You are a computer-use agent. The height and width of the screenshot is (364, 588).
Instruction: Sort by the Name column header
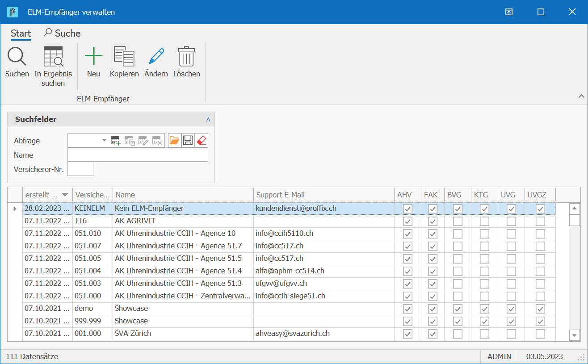[x=183, y=195]
